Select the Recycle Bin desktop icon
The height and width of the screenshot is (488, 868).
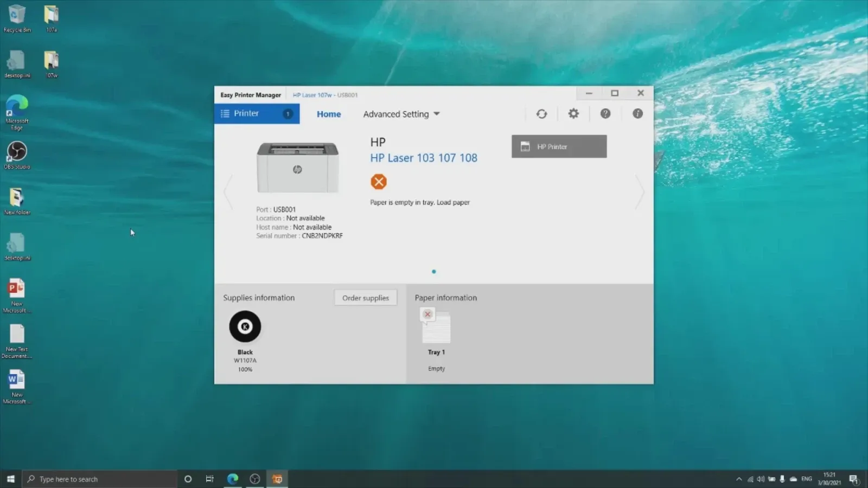pos(17,19)
